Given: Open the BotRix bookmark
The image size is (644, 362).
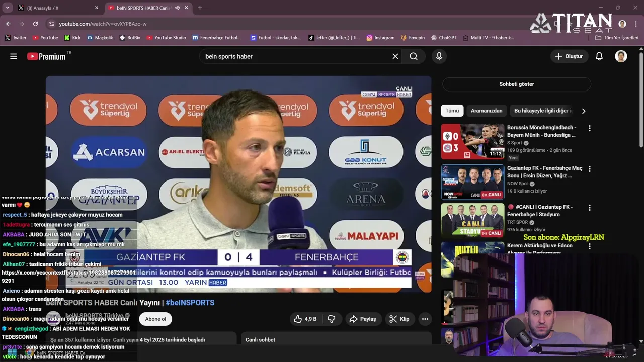Looking at the screenshot, I should [130, 38].
